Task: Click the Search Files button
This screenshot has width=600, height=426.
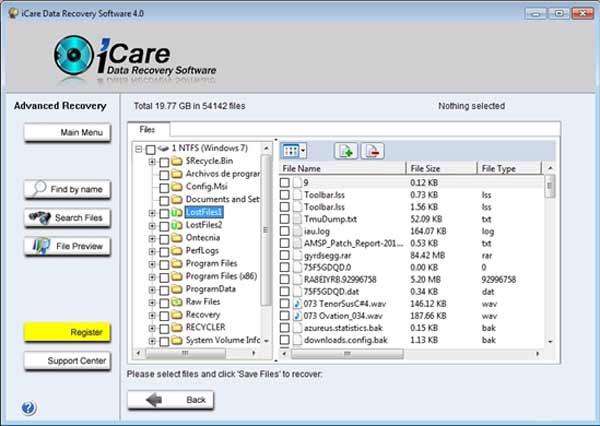Action: click(x=67, y=218)
